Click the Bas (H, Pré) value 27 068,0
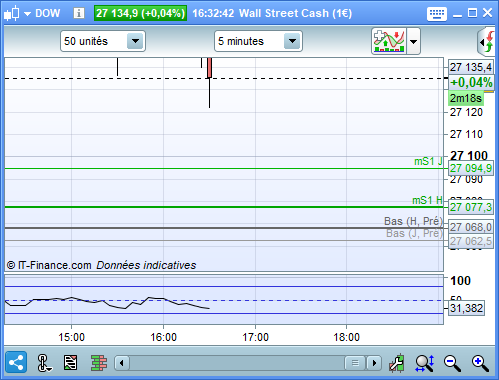The height and width of the screenshot is (380, 499). click(471, 227)
